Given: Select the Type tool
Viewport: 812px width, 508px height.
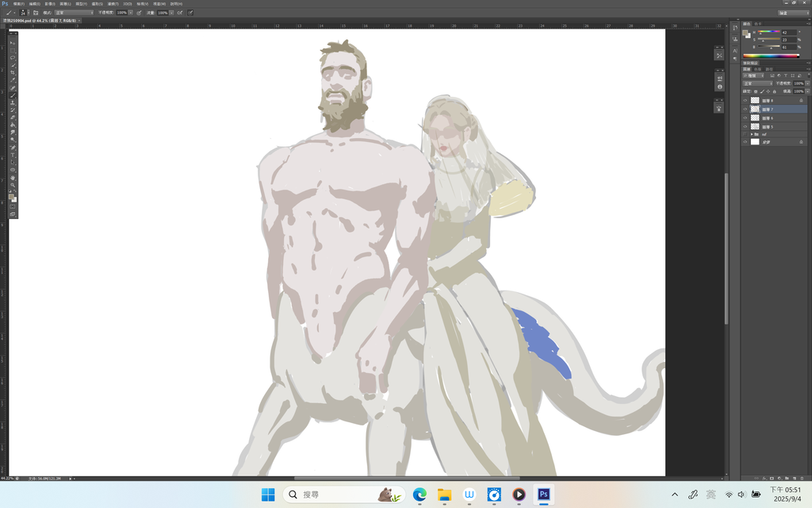Looking at the screenshot, I should (x=13, y=155).
